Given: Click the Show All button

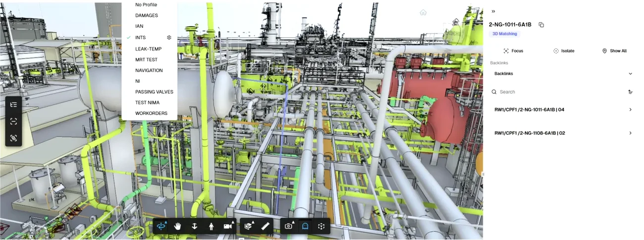Looking at the screenshot, I should coord(614,51).
